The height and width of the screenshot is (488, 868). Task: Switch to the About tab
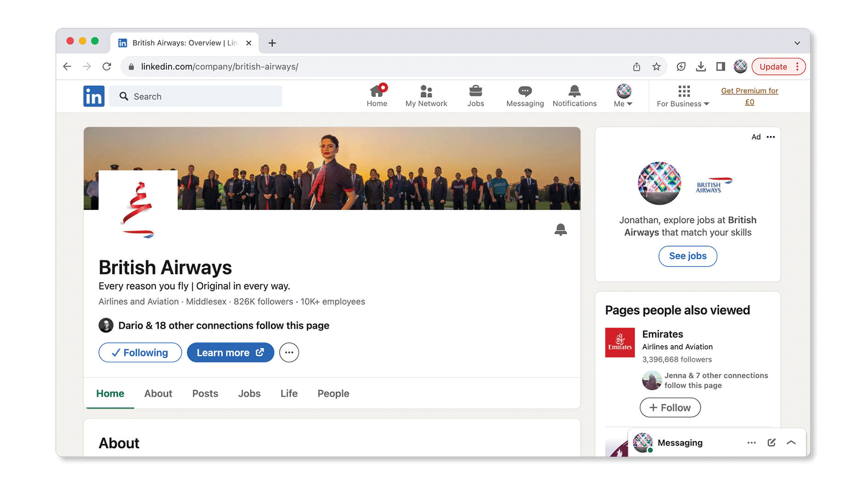158,393
